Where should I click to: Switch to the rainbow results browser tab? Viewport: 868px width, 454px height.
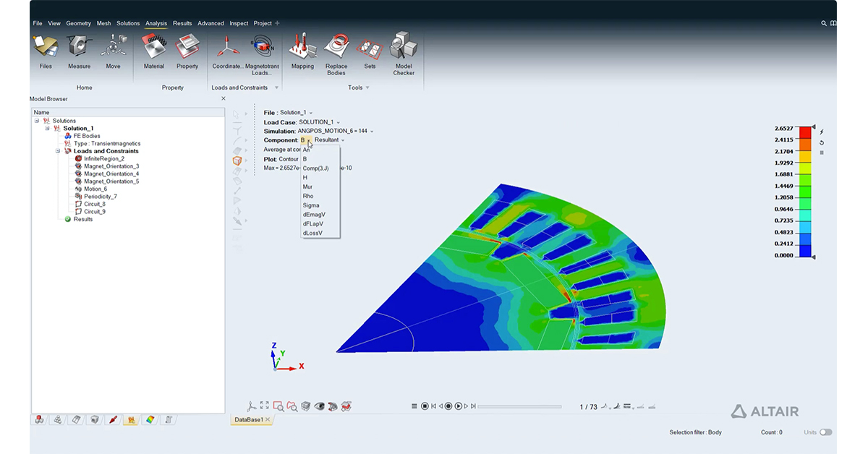150,419
